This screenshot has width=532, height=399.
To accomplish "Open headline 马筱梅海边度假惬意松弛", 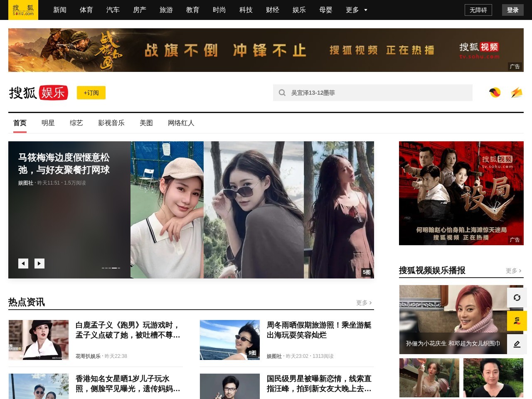I will point(64,164).
